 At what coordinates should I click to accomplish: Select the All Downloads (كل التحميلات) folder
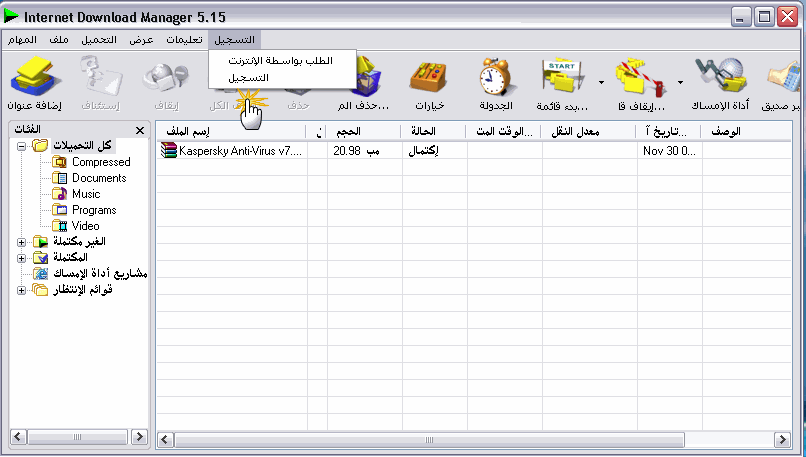click(82, 145)
